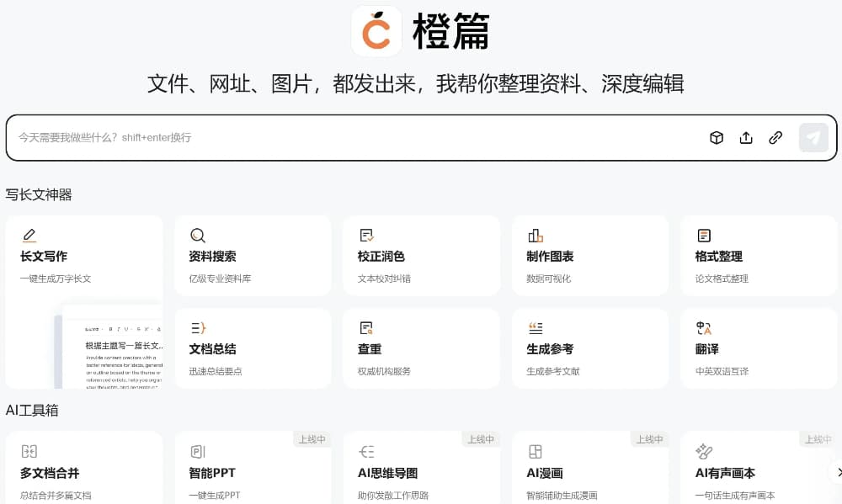Click the 制作图表 chart icon

tap(536, 236)
